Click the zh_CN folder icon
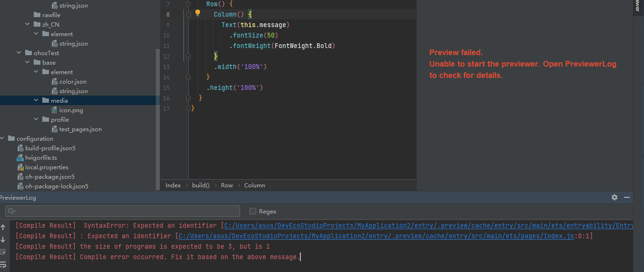The width and height of the screenshot is (644, 272). click(38, 24)
